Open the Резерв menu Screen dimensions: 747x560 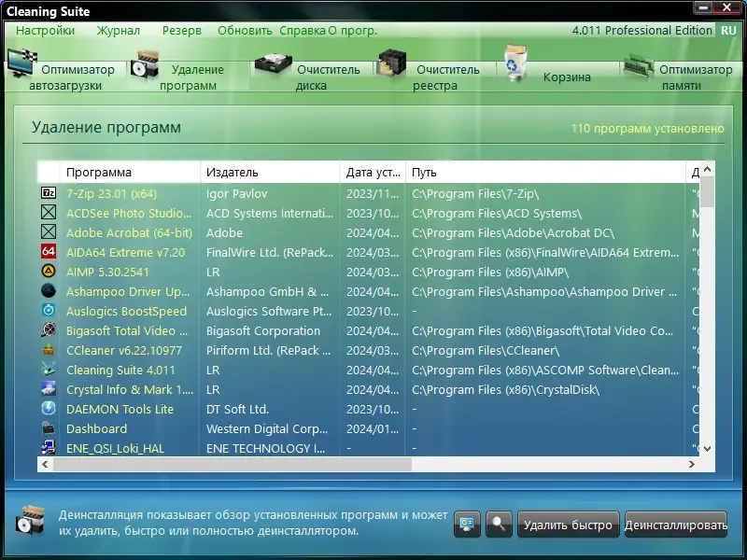click(181, 31)
